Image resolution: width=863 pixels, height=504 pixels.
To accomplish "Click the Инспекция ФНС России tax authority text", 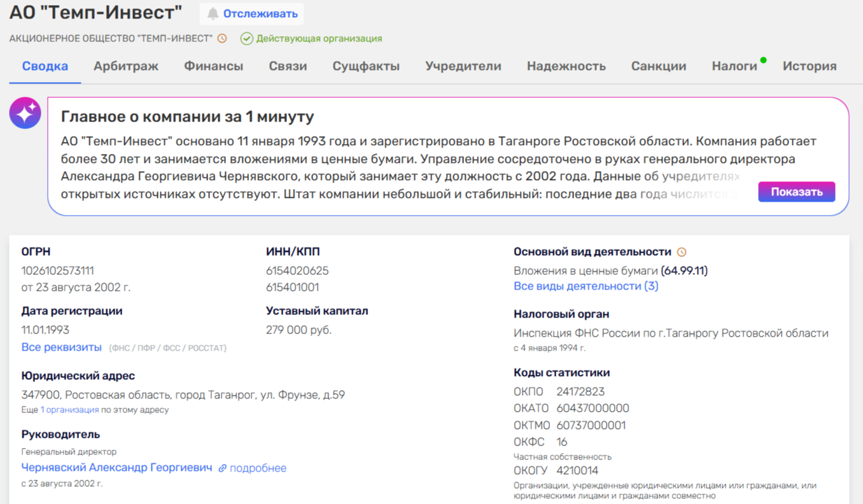I will (x=671, y=333).
